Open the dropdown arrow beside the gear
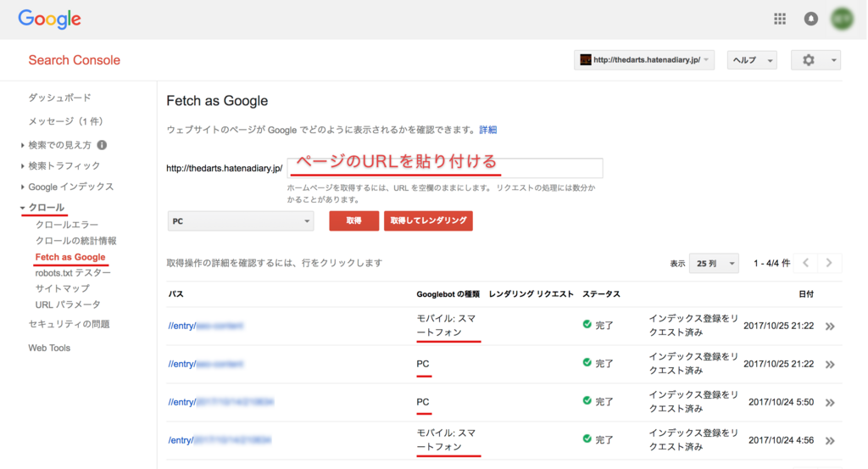Screen dimensions: 868x469 pyautogui.click(x=833, y=60)
